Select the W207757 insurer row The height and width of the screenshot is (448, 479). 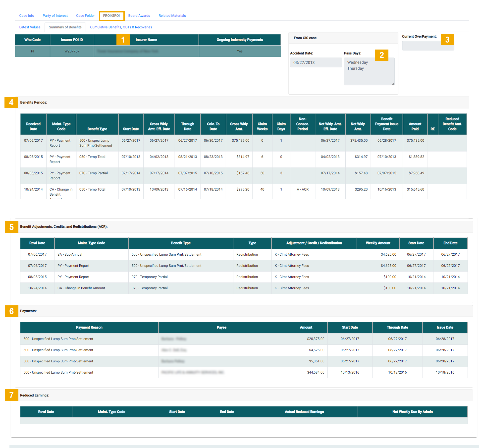tap(72, 51)
